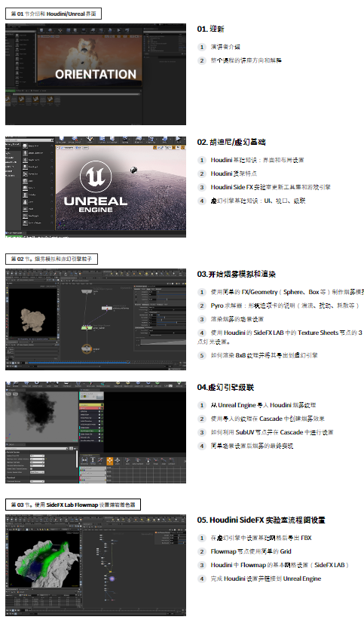Viewport: 364px width, 626px height.
Task: Click number 1 bullet under 01. 迎新
Action: click(x=202, y=47)
